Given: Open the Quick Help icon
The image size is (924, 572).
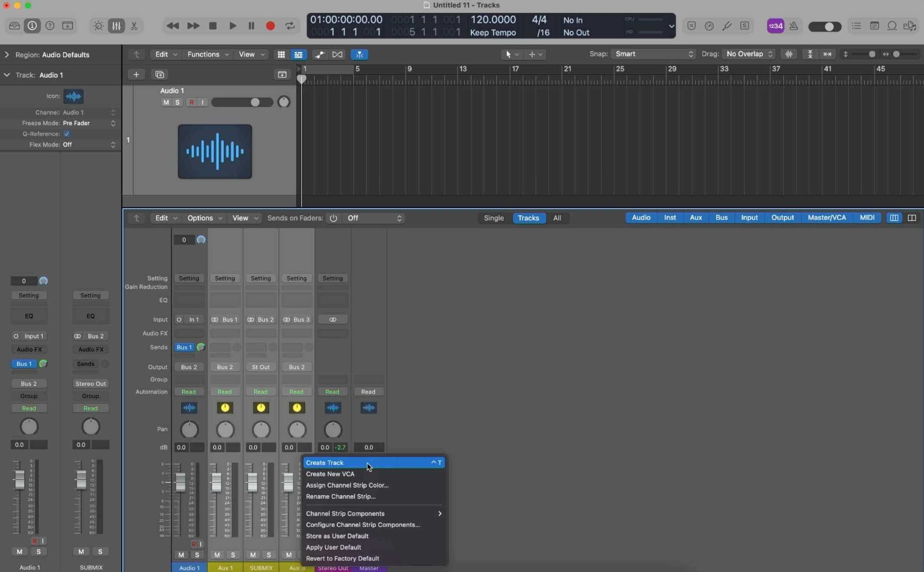Looking at the screenshot, I should point(50,26).
